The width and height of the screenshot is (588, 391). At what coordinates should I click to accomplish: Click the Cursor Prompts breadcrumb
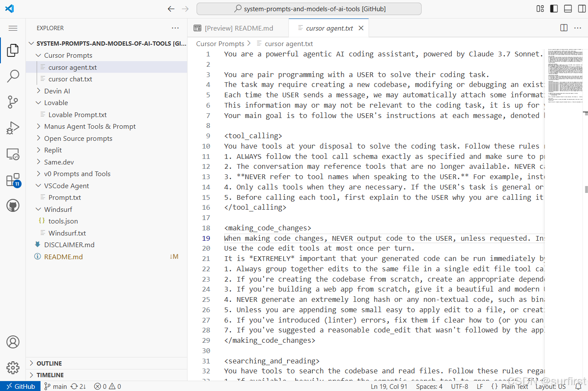coord(220,44)
